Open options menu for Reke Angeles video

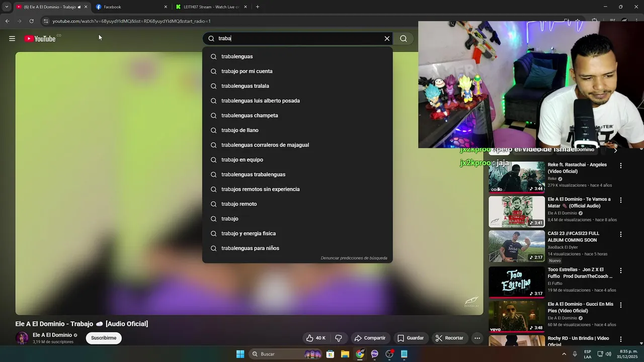coord(621,165)
